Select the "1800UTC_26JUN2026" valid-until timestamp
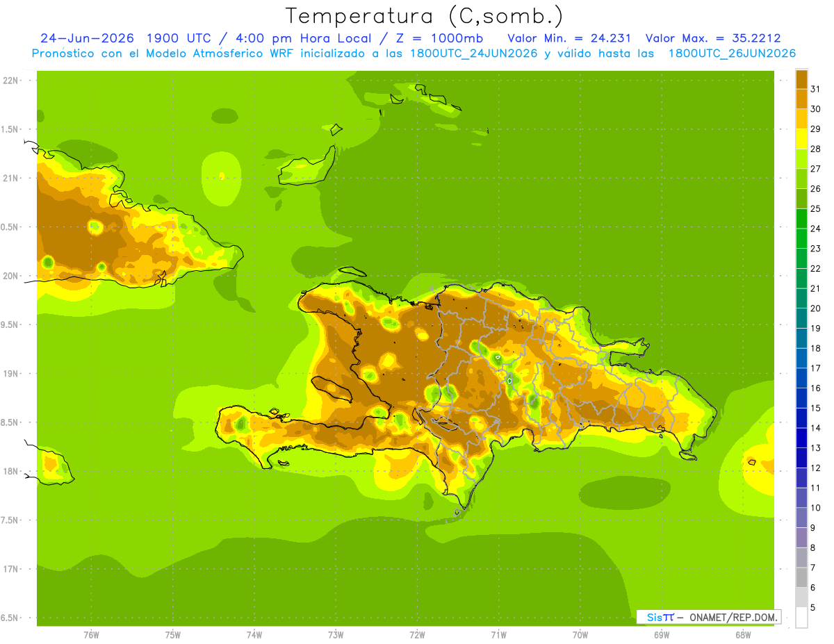 click(x=732, y=53)
